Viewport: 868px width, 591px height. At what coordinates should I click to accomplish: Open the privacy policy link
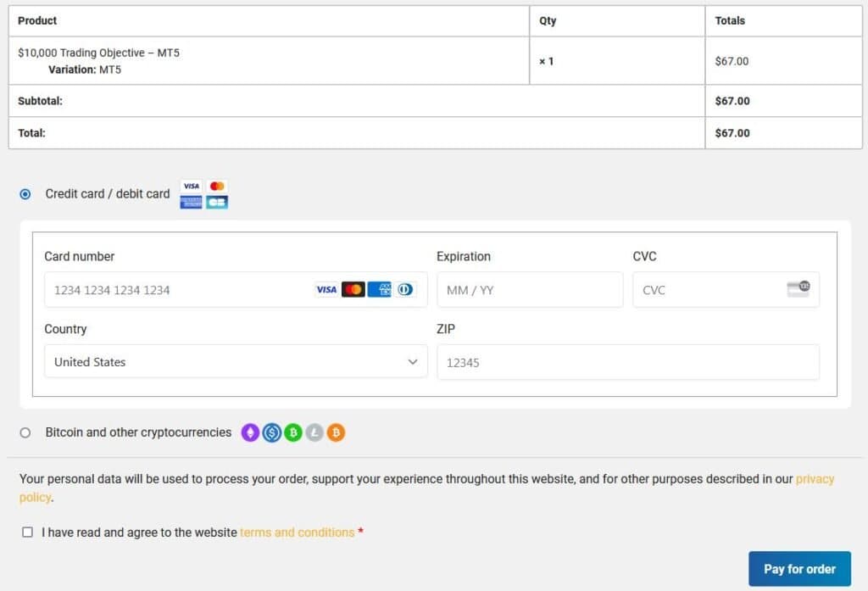coord(815,478)
